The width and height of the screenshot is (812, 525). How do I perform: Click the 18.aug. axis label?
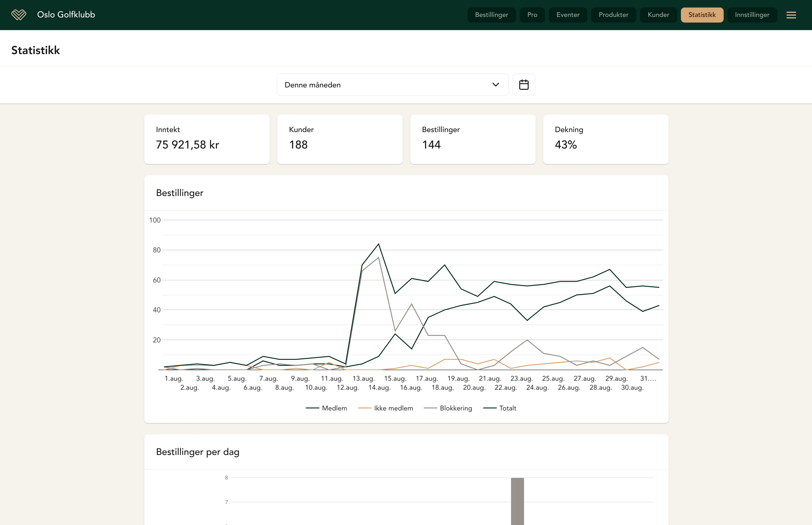[x=443, y=388]
